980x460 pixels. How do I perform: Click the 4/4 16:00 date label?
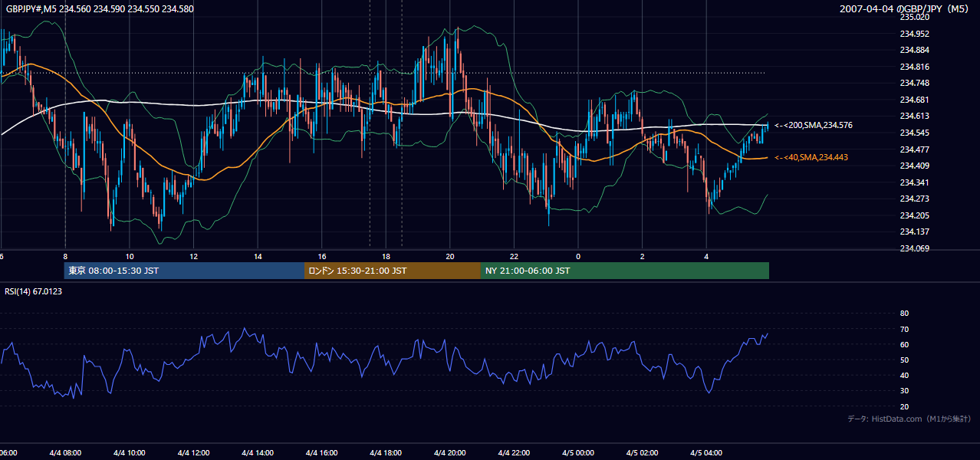[x=322, y=453]
